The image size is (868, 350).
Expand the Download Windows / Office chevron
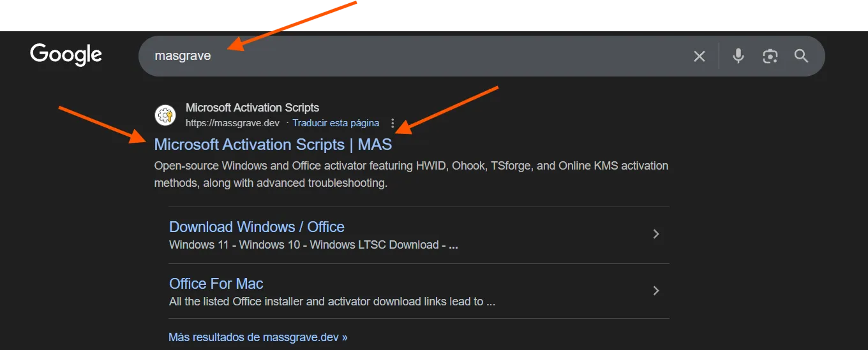coord(655,234)
